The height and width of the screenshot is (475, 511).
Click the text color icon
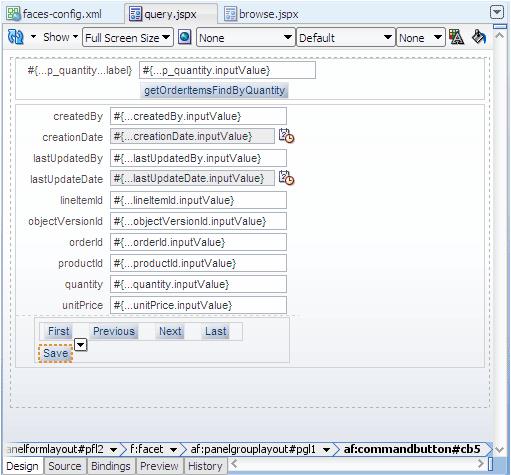[x=456, y=37]
